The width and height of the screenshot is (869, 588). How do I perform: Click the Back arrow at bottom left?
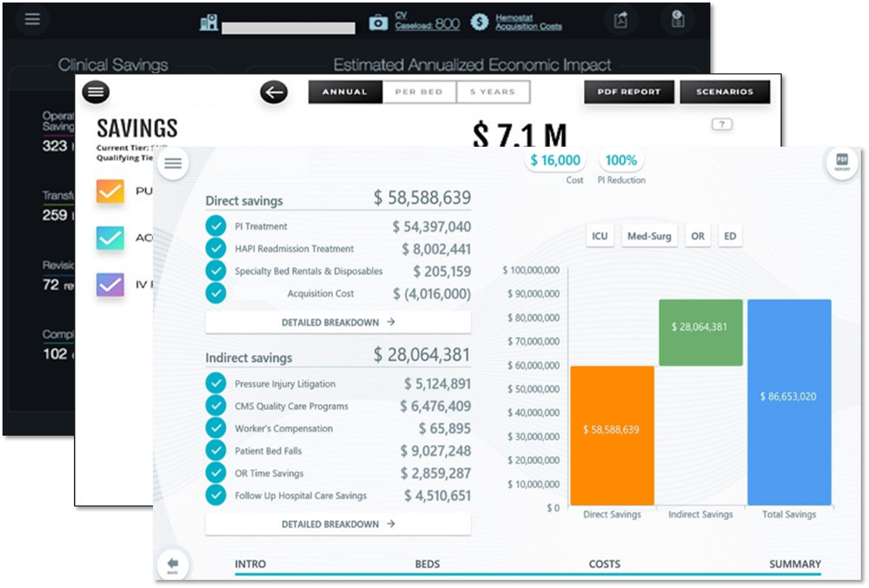174,564
